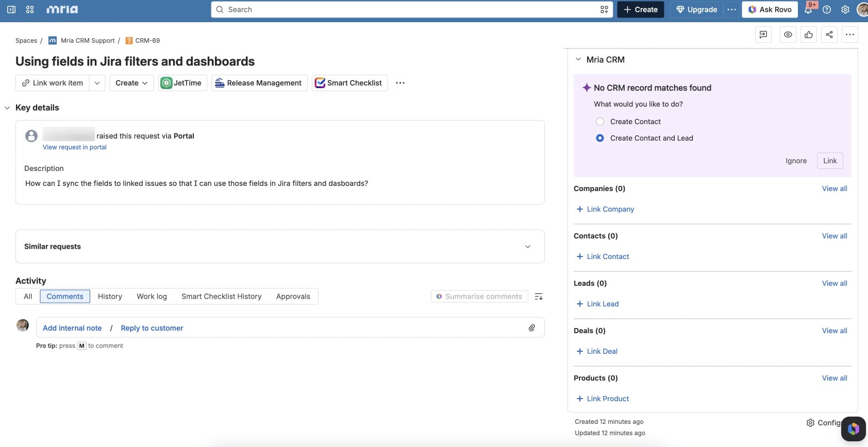Click the CRM-69 issue type icon
This screenshot has width=868, height=447.
(129, 40)
